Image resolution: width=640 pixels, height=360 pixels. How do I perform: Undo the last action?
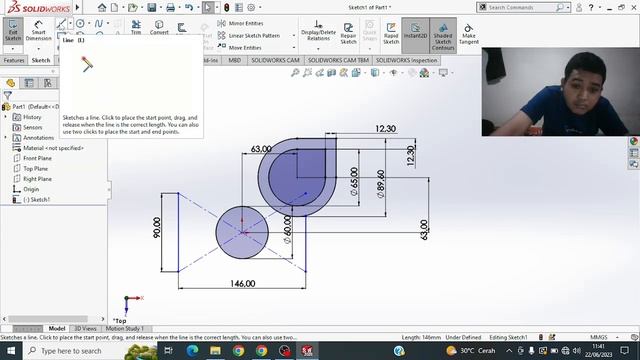pos(189,7)
